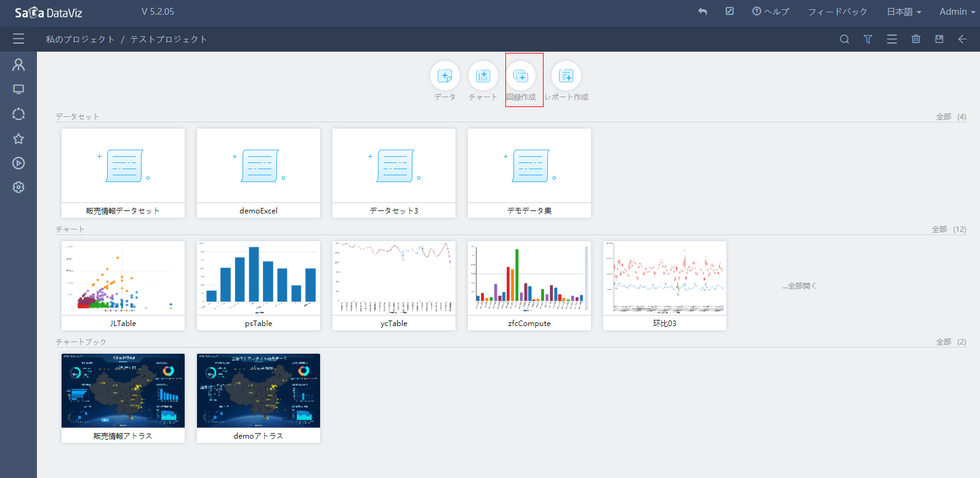Viewport: 980px width, 478px height.
Task: Open フィードバック feedback link
Action: click(x=837, y=12)
